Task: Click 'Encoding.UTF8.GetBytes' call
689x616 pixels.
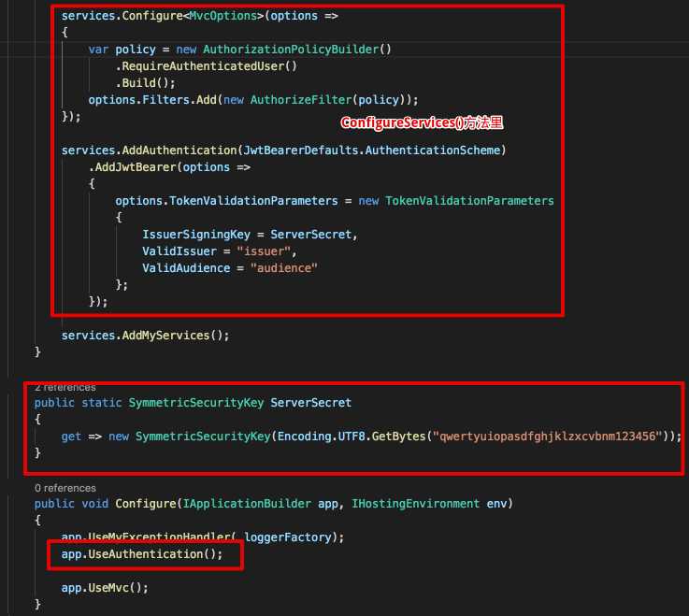Action: [x=352, y=437]
